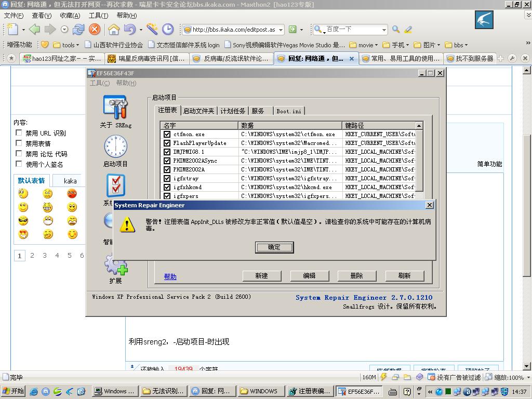Toggle 禁用 论坛 代码 checkbox
This screenshot has height=399, width=532.
point(19,153)
